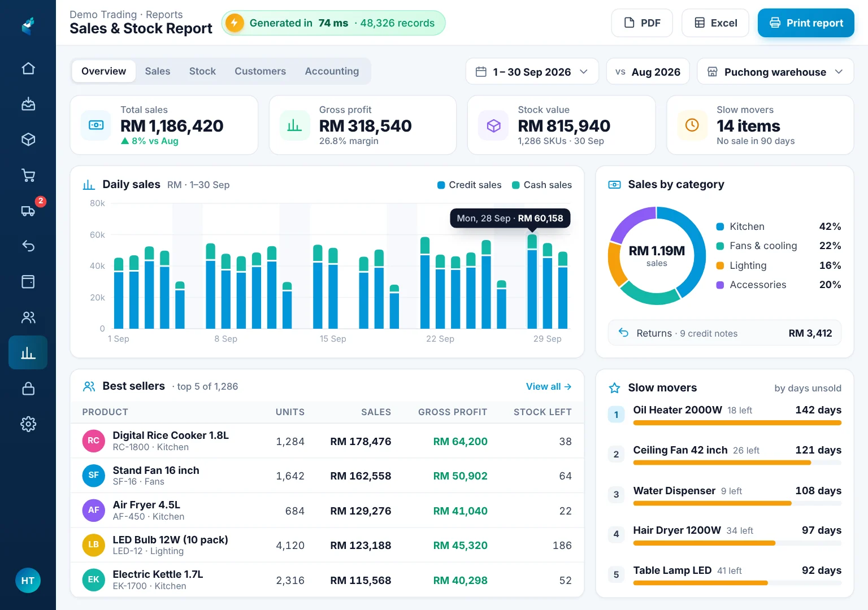
Task: Click the app logo at sidebar top
Action: click(x=28, y=25)
